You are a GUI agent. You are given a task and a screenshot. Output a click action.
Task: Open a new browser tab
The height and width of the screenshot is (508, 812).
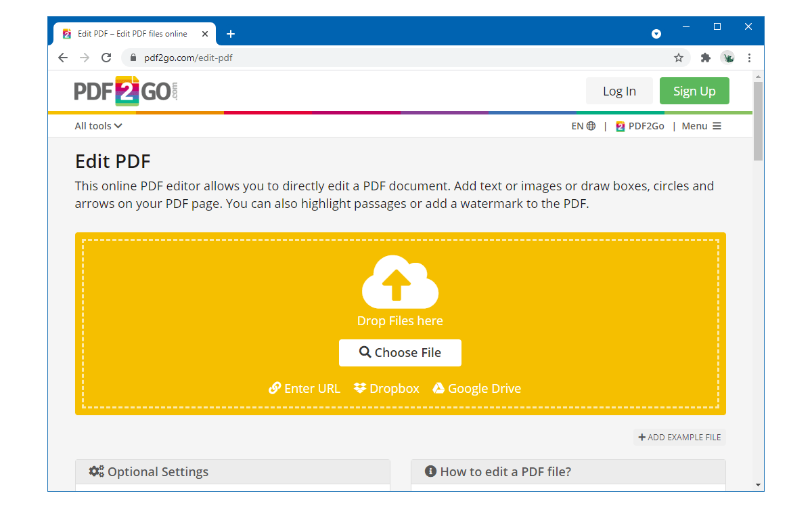click(x=231, y=34)
